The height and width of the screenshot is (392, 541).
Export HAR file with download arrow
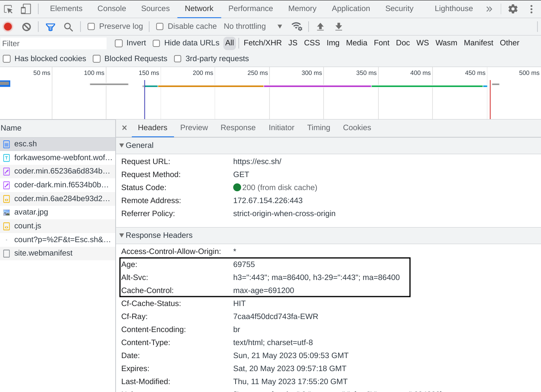[339, 26]
